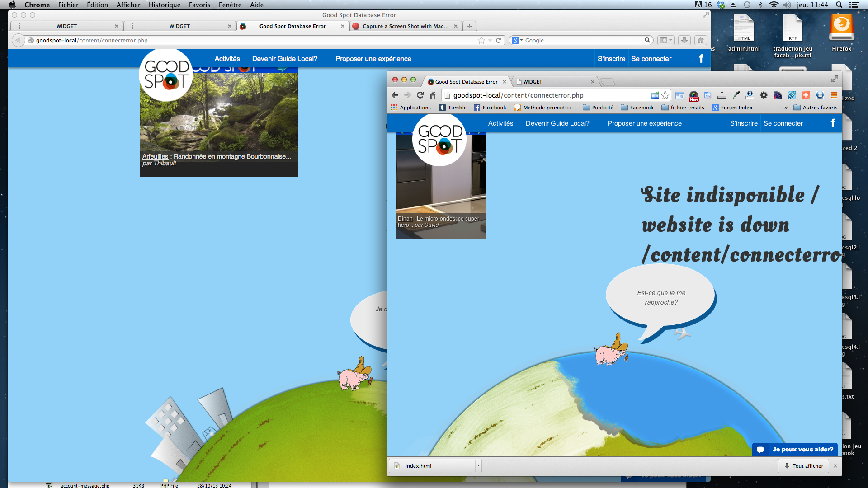Click Firefox bookmark star in address bar

tap(481, 40)
